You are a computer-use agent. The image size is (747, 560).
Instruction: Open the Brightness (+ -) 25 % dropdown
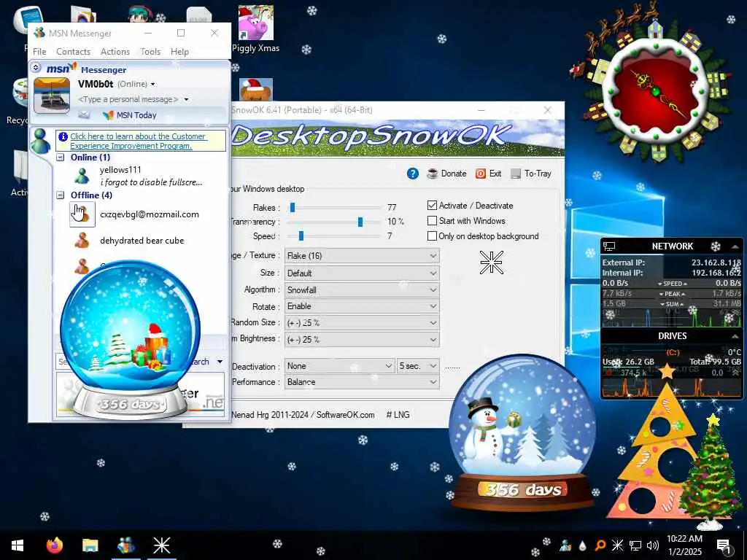tap(362, 340)
